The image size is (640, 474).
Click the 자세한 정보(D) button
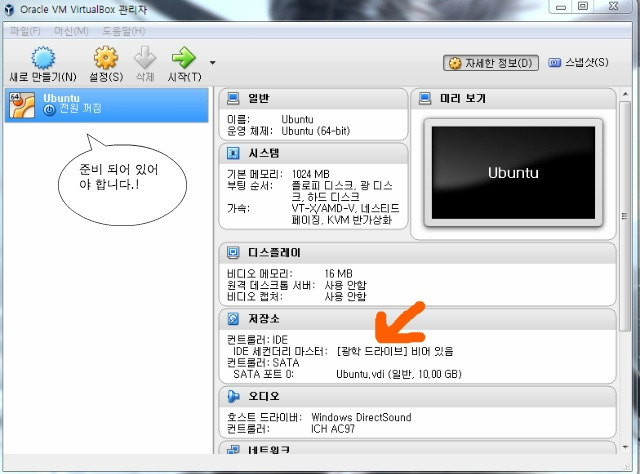491,63
